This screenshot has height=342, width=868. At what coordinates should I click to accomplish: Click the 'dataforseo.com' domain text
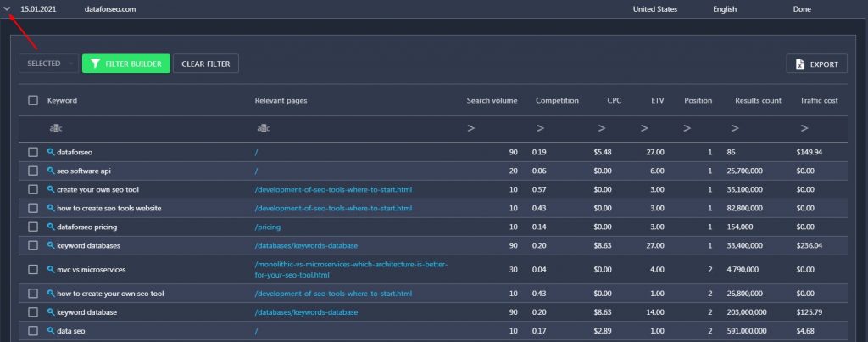pyautogui.click(x=110, y=9)
